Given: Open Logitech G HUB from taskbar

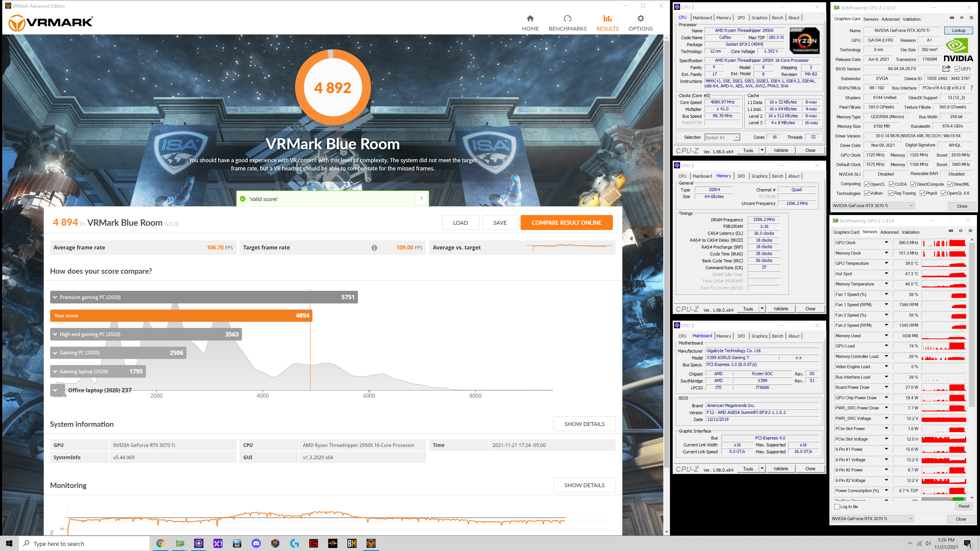Looking at the screenshot, I should pyautogui.click(x=295, y=543).
